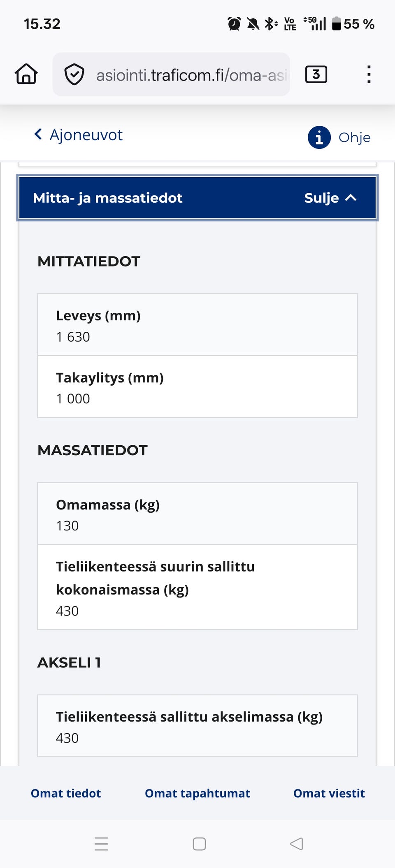Tap the Android home navigation button
Viewport: 395px width, 868px height.
pyautogui.click(x=199, y=844)
